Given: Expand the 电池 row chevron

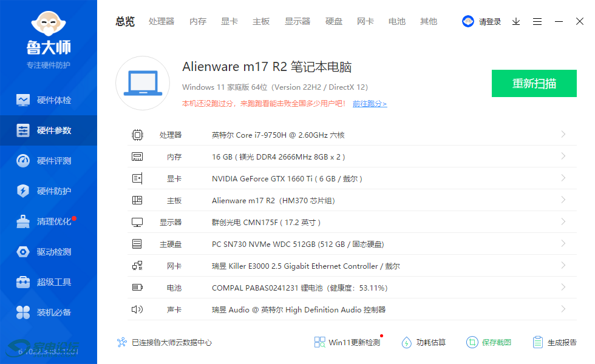Looking at the screenshot, I should tap(563, 287).
